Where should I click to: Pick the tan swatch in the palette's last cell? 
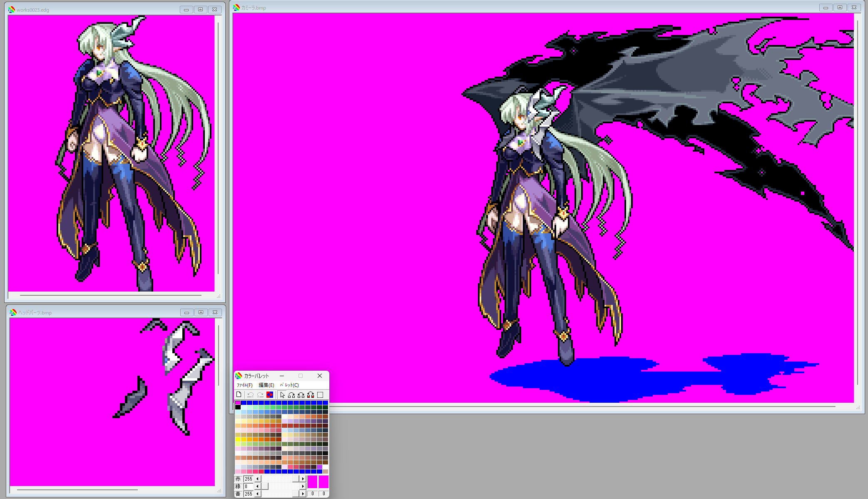[325, 472]
